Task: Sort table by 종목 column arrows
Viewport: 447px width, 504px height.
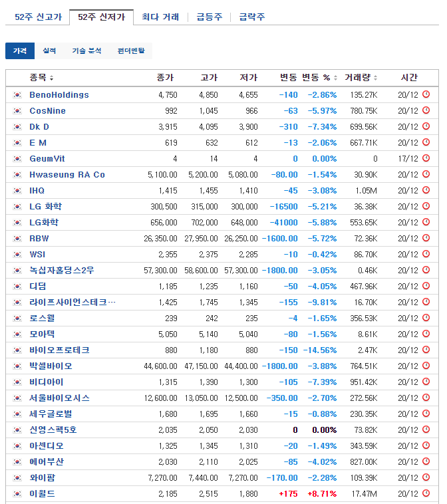Action: coord(51,78)
